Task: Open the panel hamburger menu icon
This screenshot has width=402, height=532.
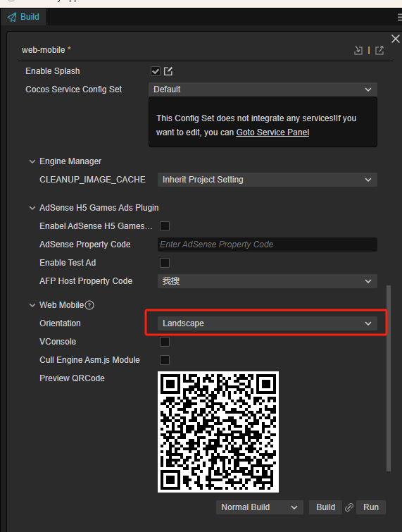Action: (400, 18)
